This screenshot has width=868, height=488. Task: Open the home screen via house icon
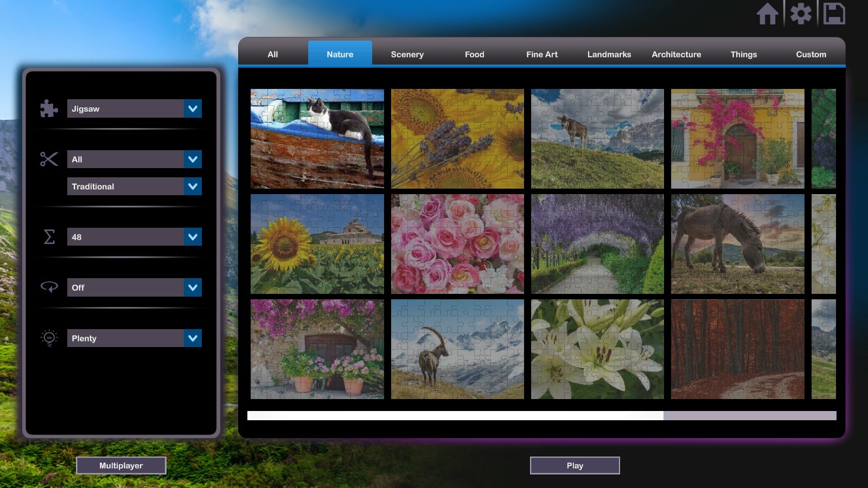click(768, 15)
